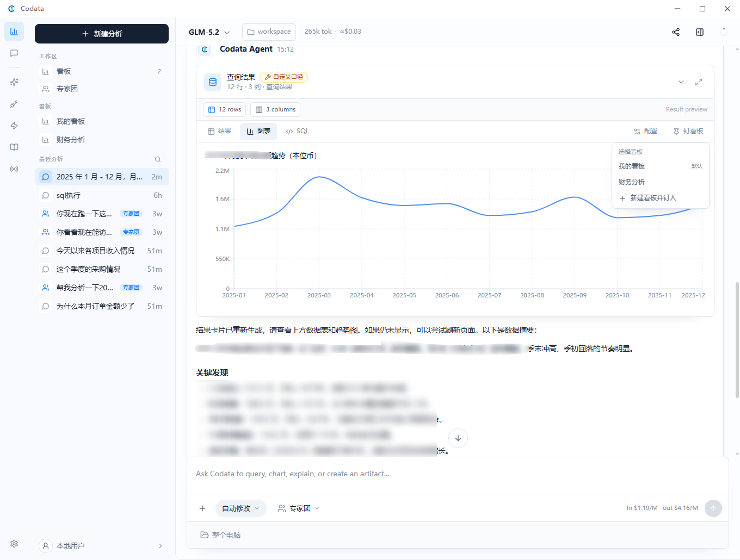Switch to the SQL tab

coord(297,131)
